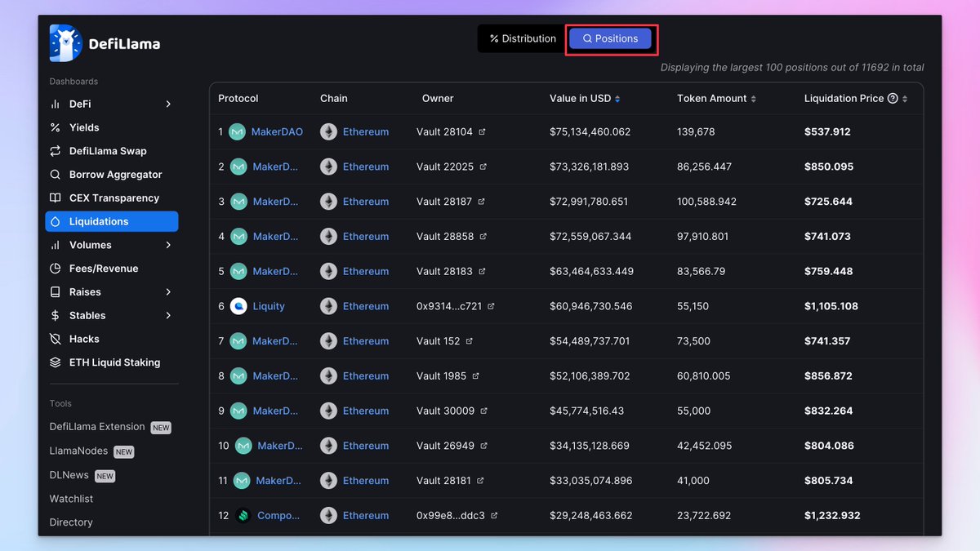Click the Fees/Revenue pie chart icon

pos(56,269)
